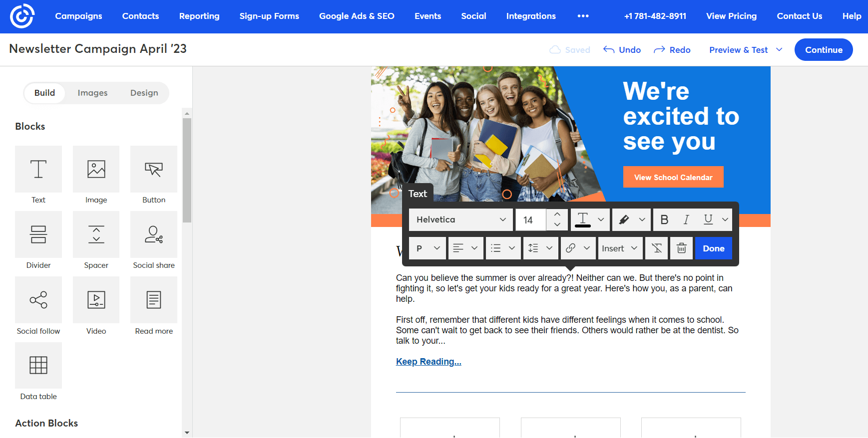Viewport: 868px width, 438px height.
Task: Add a Video block
Action: click(x=96, y=300)
